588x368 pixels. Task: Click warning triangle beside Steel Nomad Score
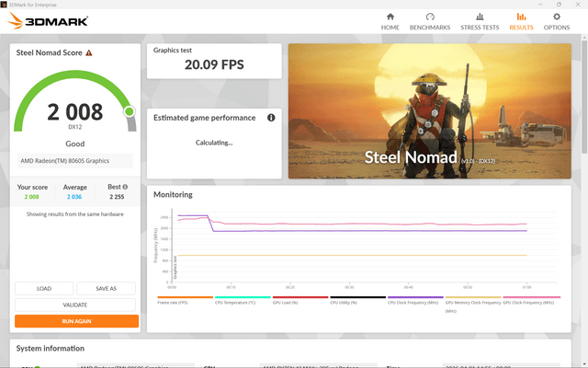click(89, 53)
